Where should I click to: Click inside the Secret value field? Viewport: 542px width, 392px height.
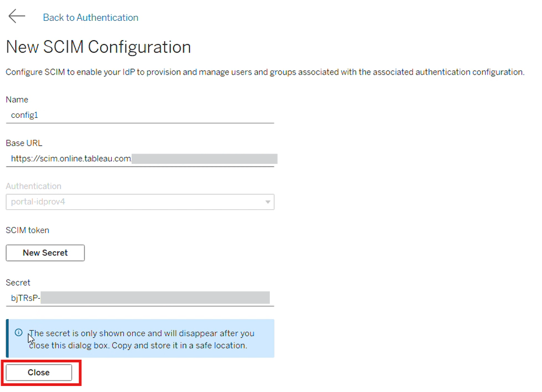pos(140,298)
